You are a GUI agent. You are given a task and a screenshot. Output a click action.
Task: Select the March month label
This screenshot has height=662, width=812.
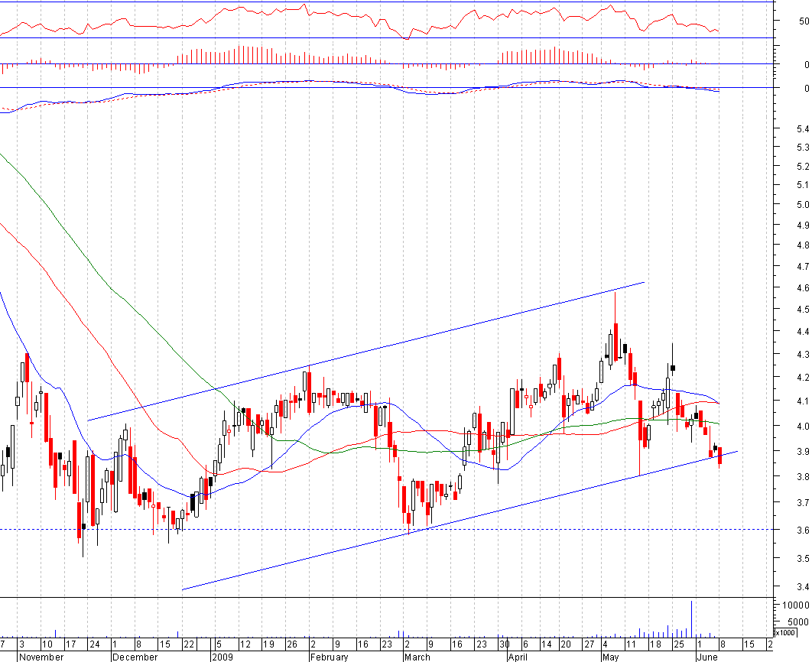click(x=417, y=657)
